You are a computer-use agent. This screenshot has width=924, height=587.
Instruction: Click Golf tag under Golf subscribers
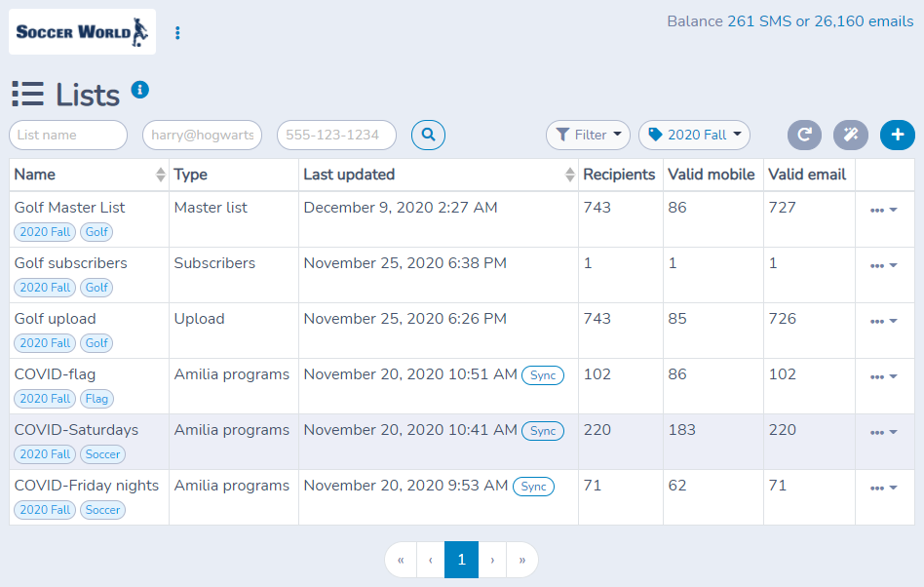coord(96,288)
